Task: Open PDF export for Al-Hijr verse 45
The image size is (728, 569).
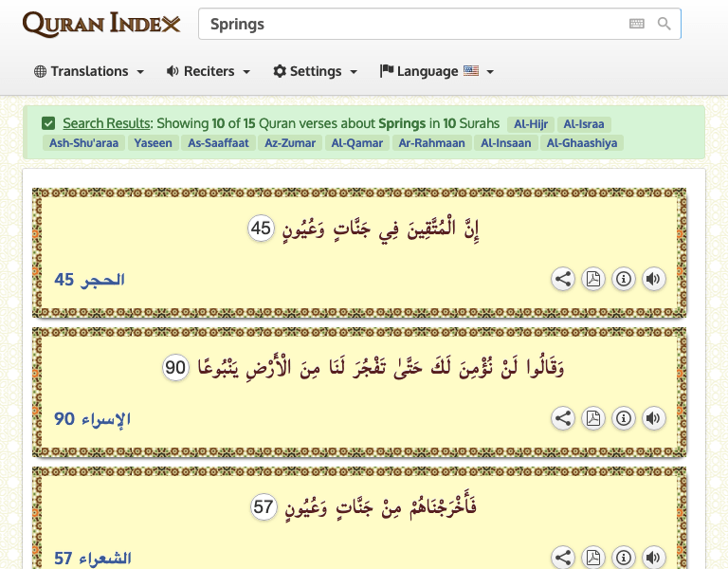Action: (x=593, y=279)
